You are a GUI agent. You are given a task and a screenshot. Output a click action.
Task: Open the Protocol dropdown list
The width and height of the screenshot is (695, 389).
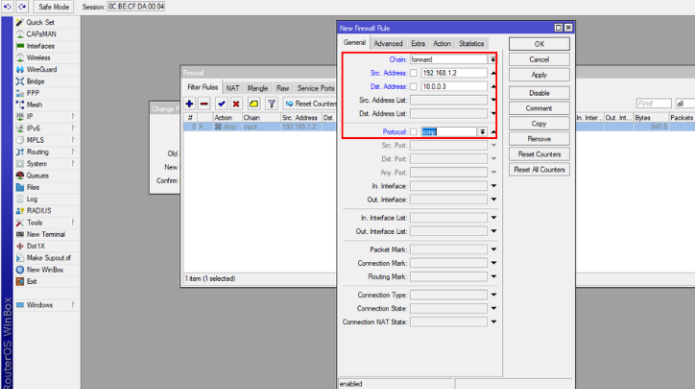point(482,132)
